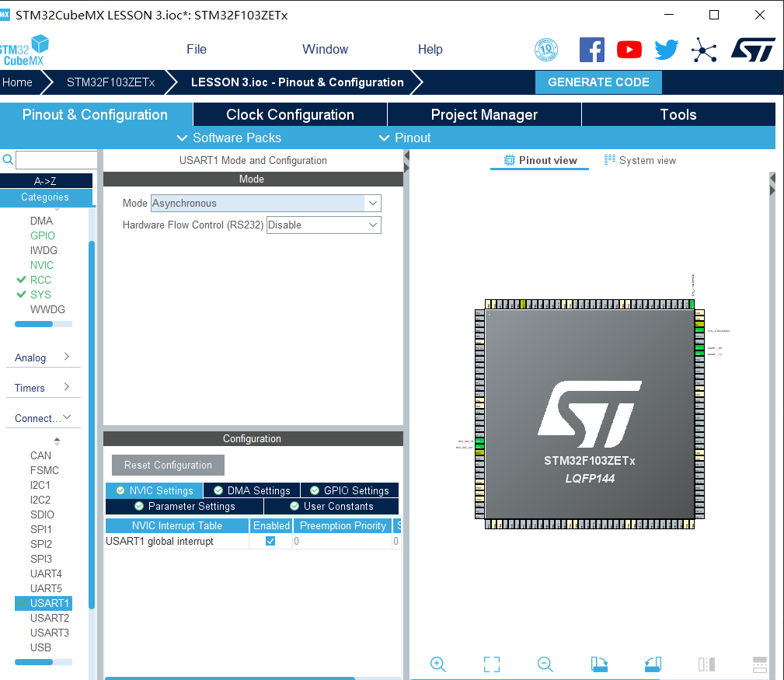
Task: Open the Twitter link icon
Action: click(x=666, y=49)
